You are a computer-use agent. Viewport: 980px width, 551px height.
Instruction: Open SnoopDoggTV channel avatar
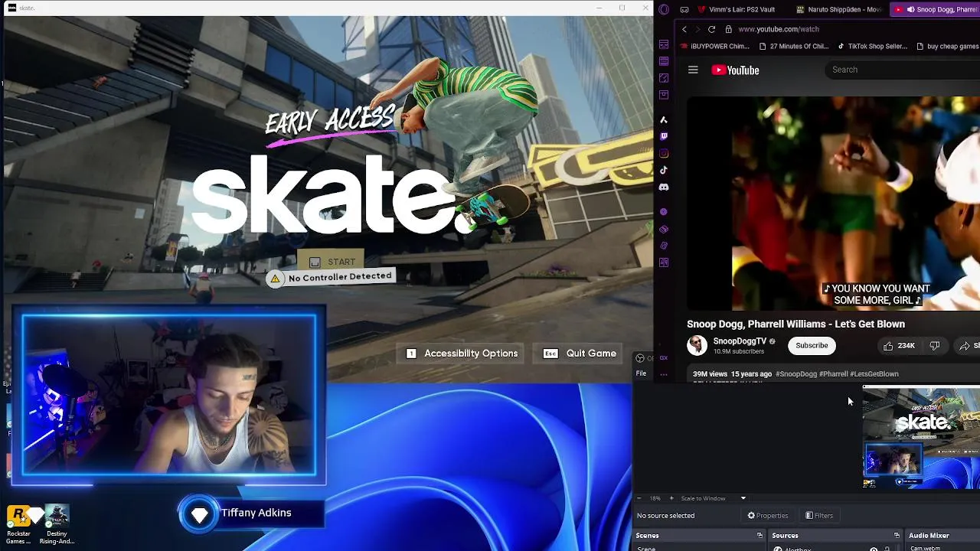(697, 345)
